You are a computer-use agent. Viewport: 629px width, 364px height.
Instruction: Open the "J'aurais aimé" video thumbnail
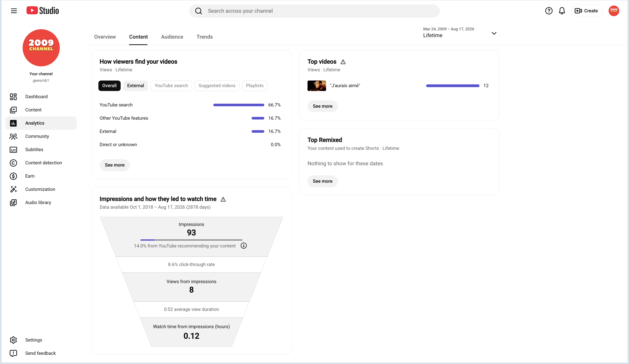(317, 85)
